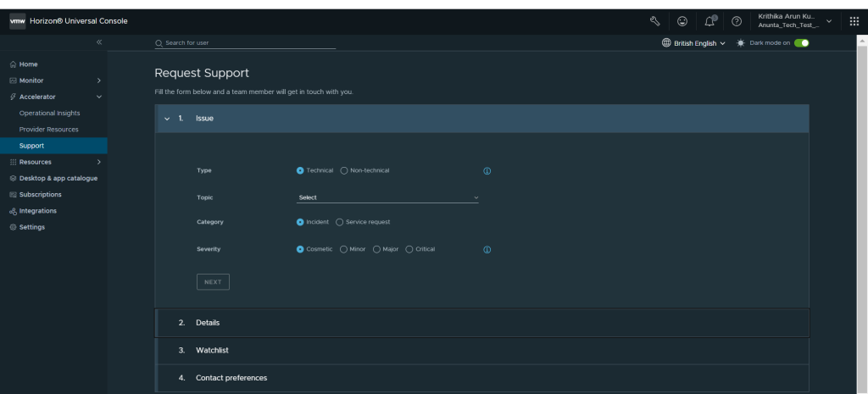Click the Search for user field
868x394 pixels.
pos(246,43)
